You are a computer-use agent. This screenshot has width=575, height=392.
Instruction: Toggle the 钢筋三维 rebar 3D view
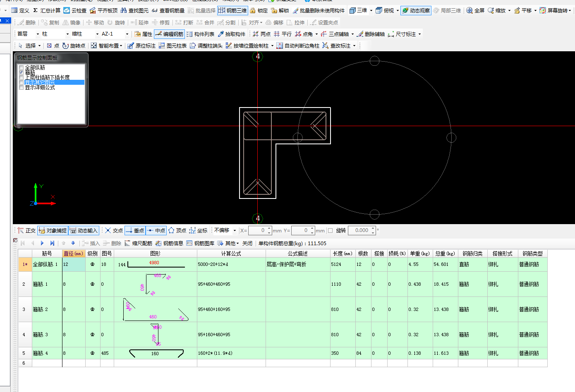pos(233,10)
